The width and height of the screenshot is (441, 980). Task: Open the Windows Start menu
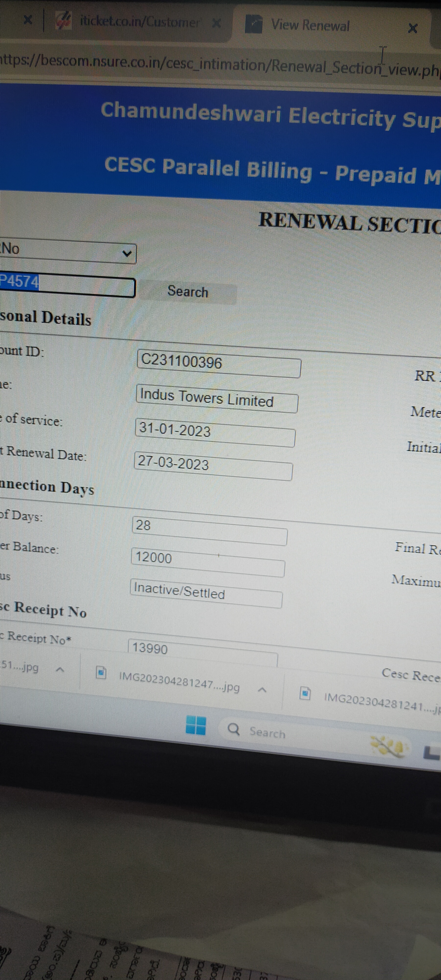(x=196, y=725)
